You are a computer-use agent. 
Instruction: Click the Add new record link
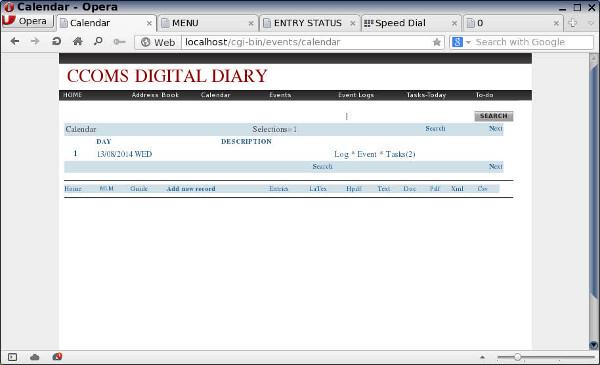pos(191,189)
